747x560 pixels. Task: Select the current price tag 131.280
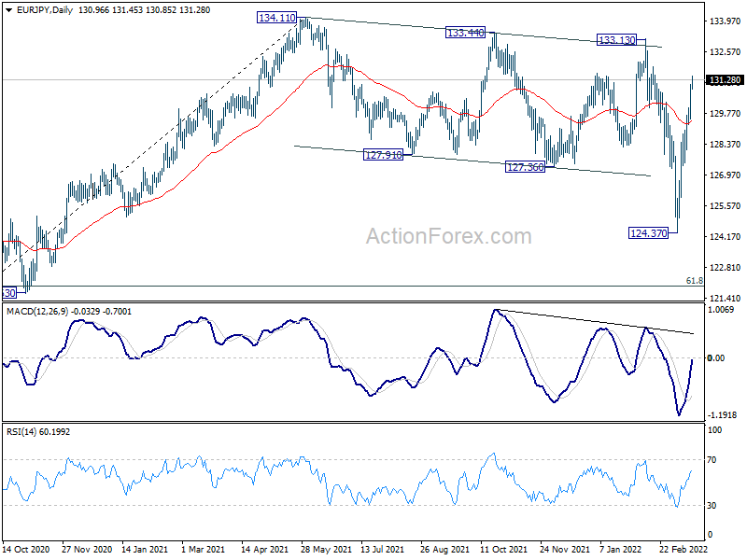[x=726, y=80]
